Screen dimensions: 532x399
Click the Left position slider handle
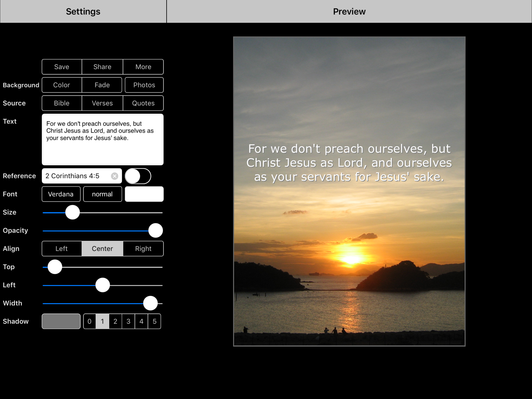coord(103,285)
